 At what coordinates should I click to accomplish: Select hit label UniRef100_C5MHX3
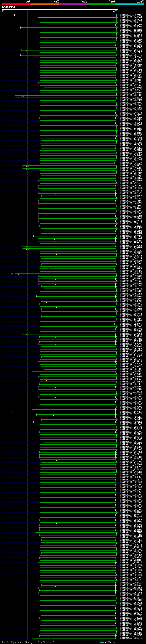(x=131, y=20)
